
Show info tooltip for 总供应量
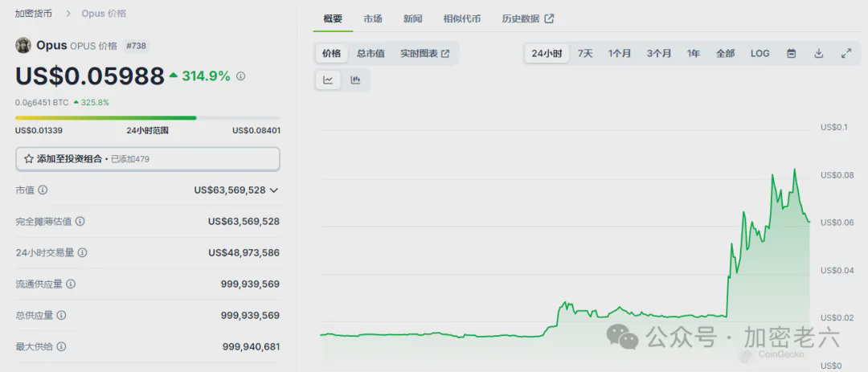pyautogui.click(x=61, y=315)
